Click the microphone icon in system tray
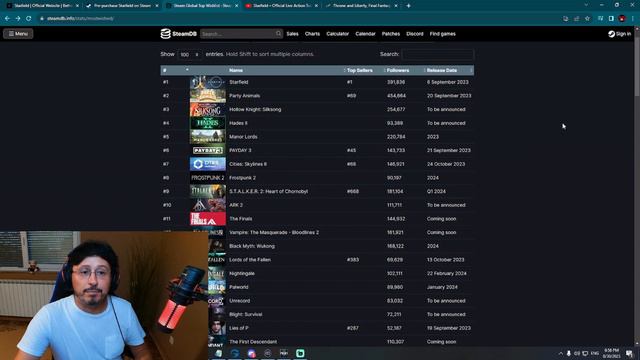This screenshot has height=360, width=640. click(569, 353)
